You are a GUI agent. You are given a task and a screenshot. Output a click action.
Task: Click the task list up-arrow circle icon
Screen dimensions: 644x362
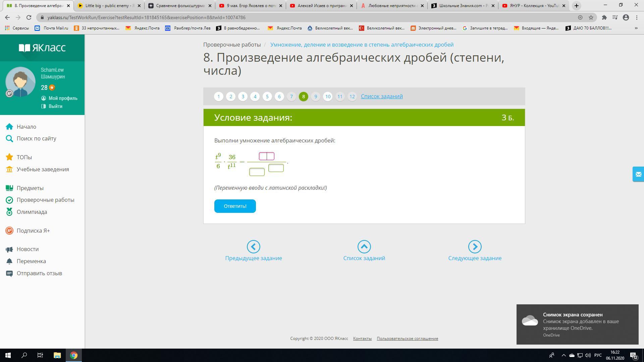364,247
